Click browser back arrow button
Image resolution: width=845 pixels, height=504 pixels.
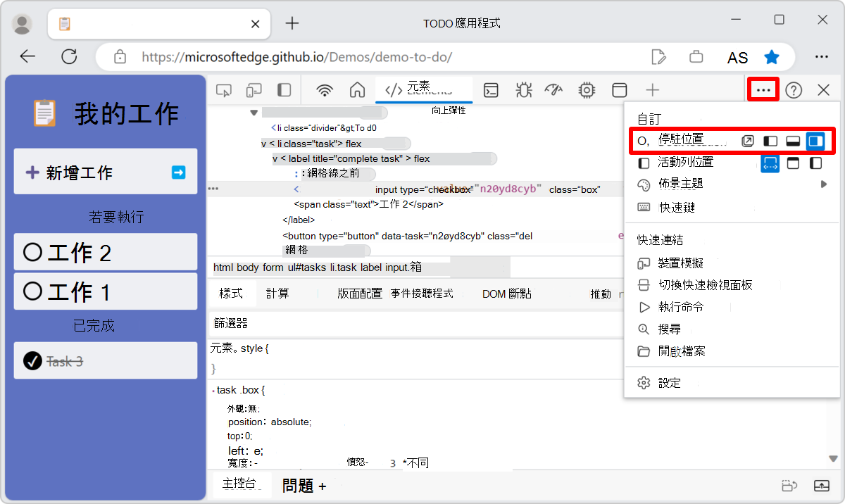pos(27,57)
